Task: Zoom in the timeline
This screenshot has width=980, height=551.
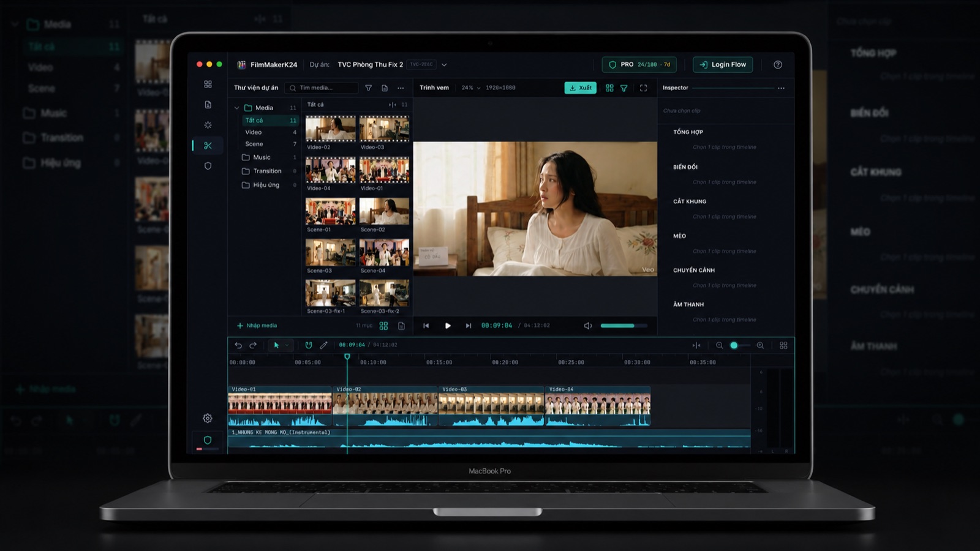Action: click(760, 345)
